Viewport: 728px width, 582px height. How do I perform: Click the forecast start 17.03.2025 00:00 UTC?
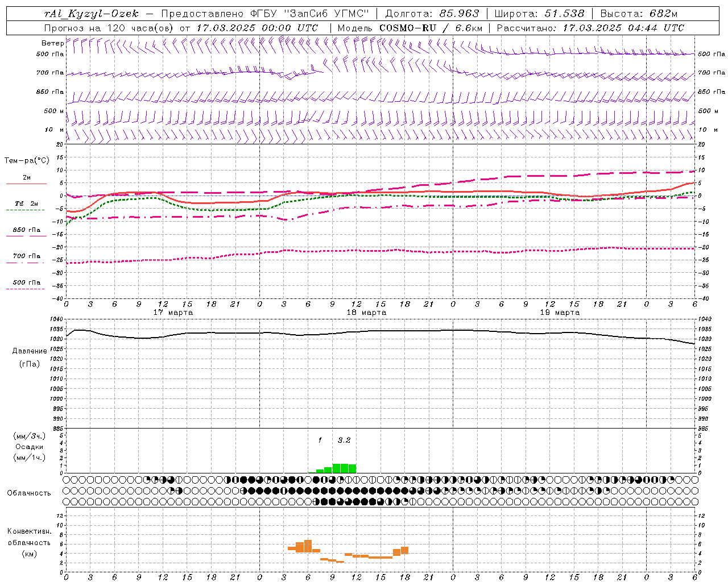coord(257,28)
